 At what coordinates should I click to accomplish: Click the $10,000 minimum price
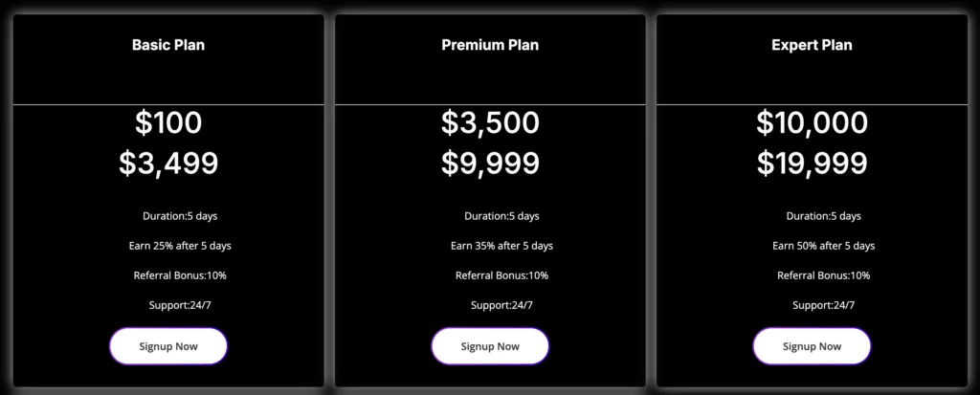(812, 123)
